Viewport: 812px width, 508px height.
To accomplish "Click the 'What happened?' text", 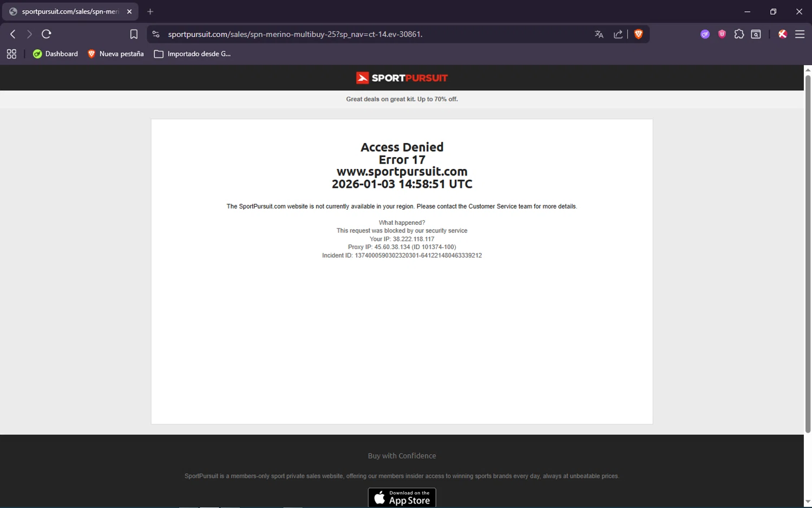I will tap(402, 223).
